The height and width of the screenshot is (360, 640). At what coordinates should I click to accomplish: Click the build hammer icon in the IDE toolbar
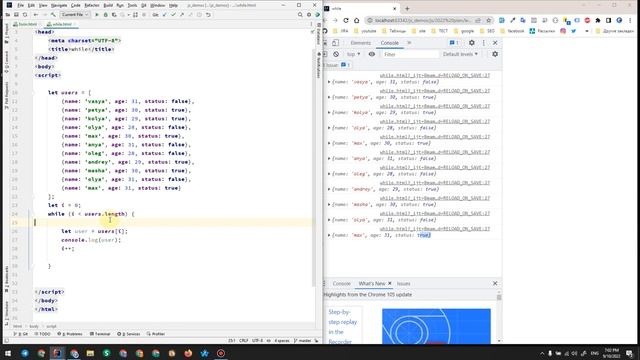53,15
